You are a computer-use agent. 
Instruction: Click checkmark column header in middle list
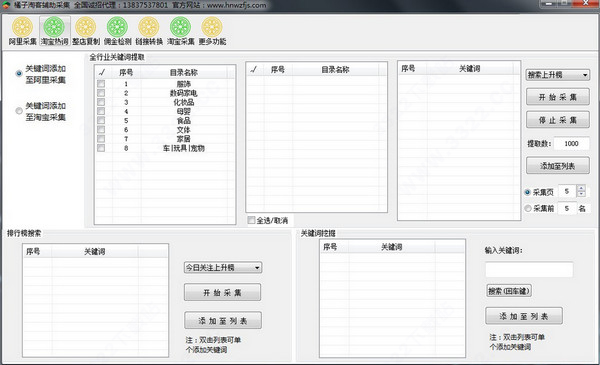(254, 69)
